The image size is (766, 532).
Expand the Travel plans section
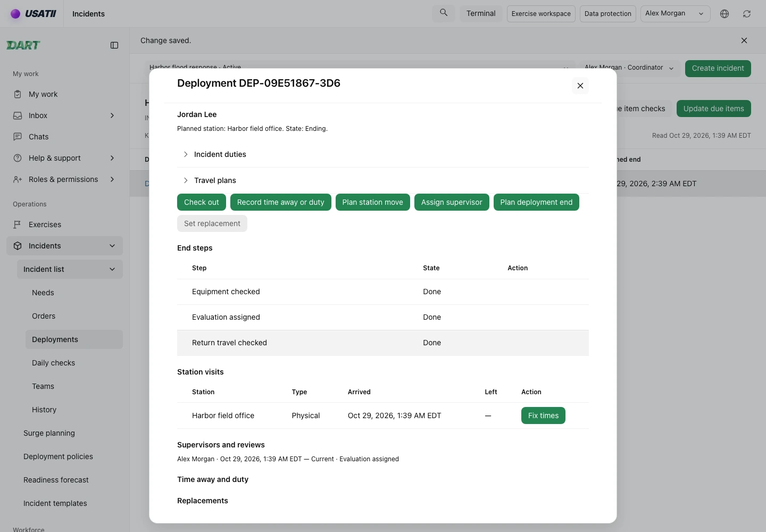pyautogui.click(x=383, y=180)
